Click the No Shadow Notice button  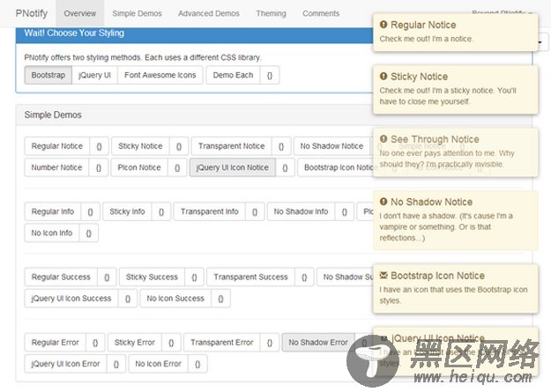coord(331,146)
